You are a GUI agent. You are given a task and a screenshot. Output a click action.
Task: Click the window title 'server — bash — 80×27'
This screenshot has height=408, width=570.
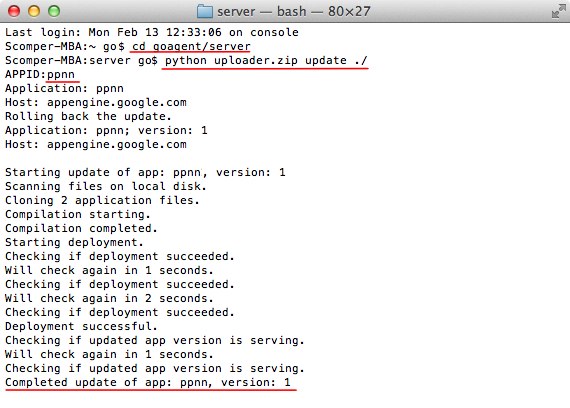pyautogui.click(x=294, y=11)
